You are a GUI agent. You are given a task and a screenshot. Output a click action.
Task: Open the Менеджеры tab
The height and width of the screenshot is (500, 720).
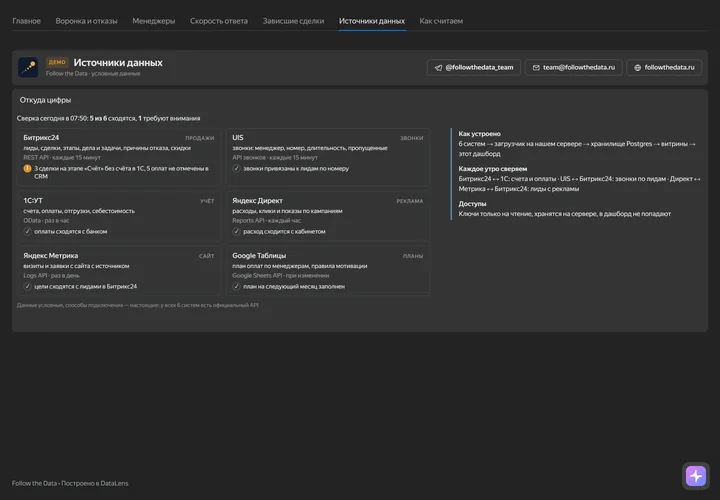(154, 21)
